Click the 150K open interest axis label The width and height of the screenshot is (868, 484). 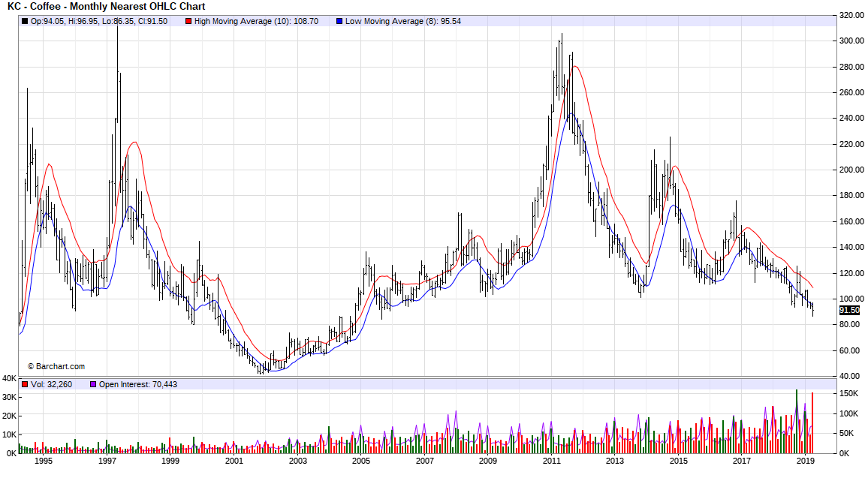848,393
